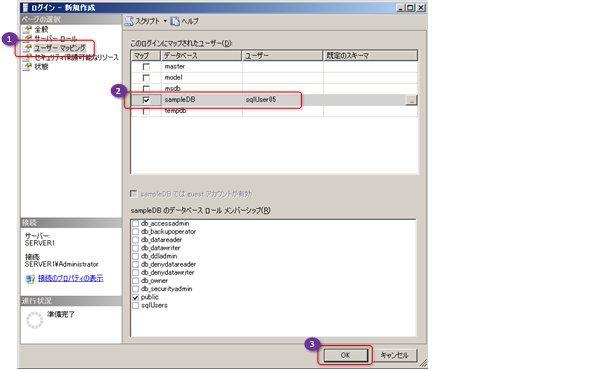This screenshot has height=371, width=590.
Task: Click the スクリプト toolbar icon
Action: tap(129, 21)
